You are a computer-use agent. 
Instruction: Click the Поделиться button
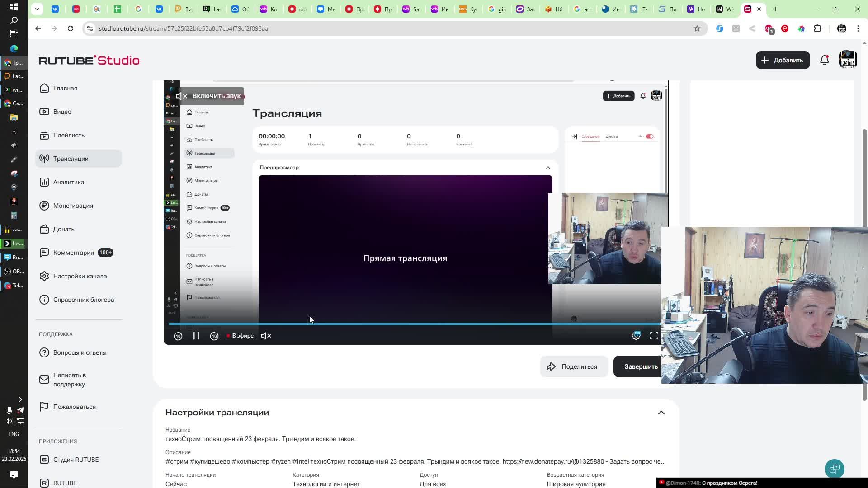point(573,366)
